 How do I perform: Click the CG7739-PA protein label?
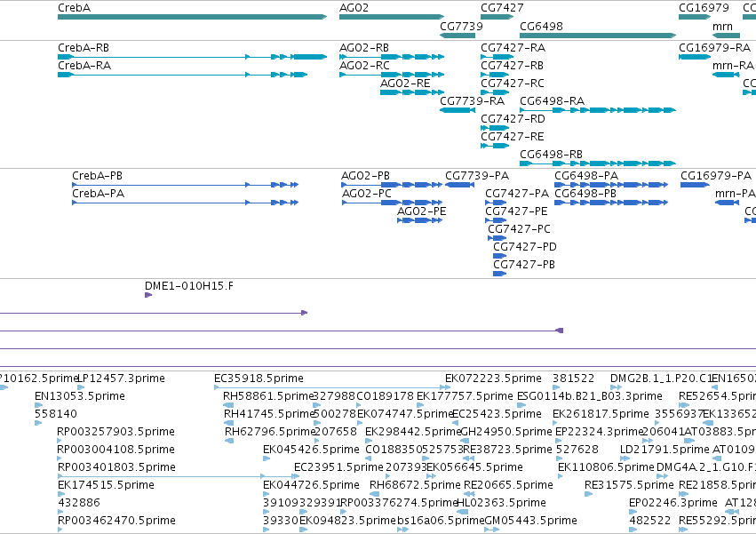point(477,176)
